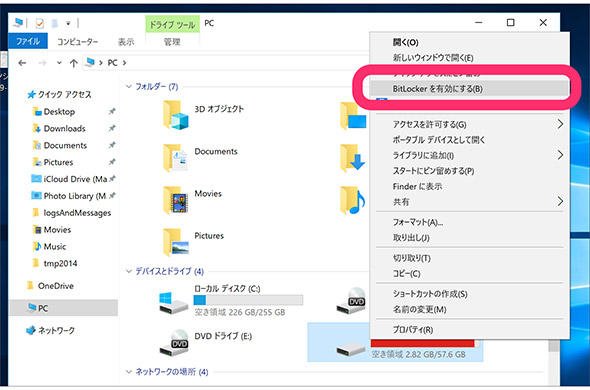Open the ファイル tab
This screenshot has width=590, height=390.
(x=28, y=41)
